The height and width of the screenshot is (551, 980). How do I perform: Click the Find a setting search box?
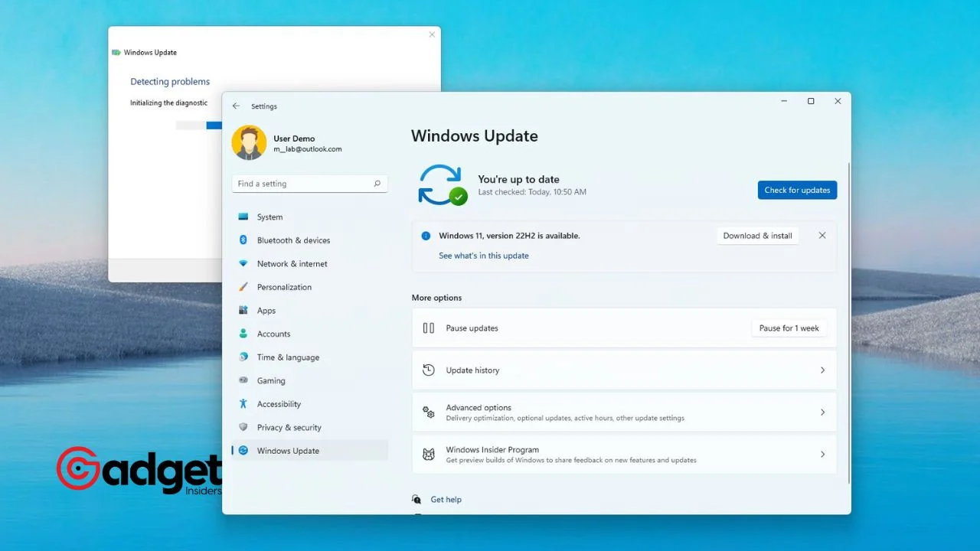point(309,184)
